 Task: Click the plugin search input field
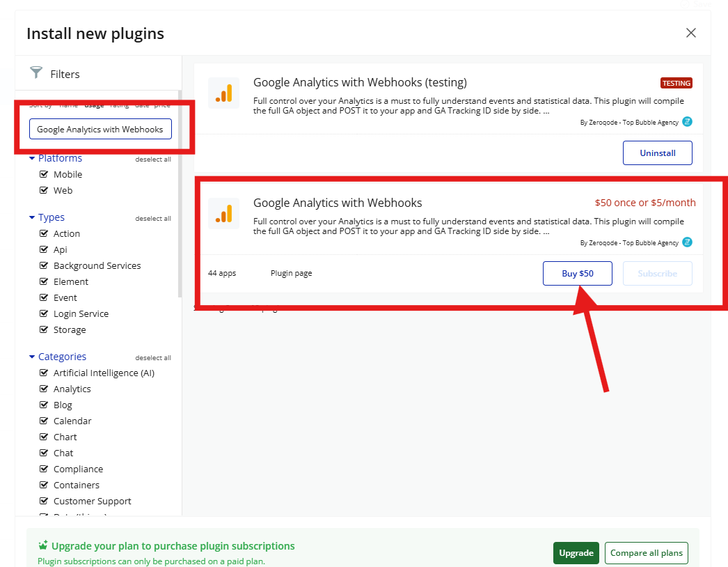tap(100, 129)
